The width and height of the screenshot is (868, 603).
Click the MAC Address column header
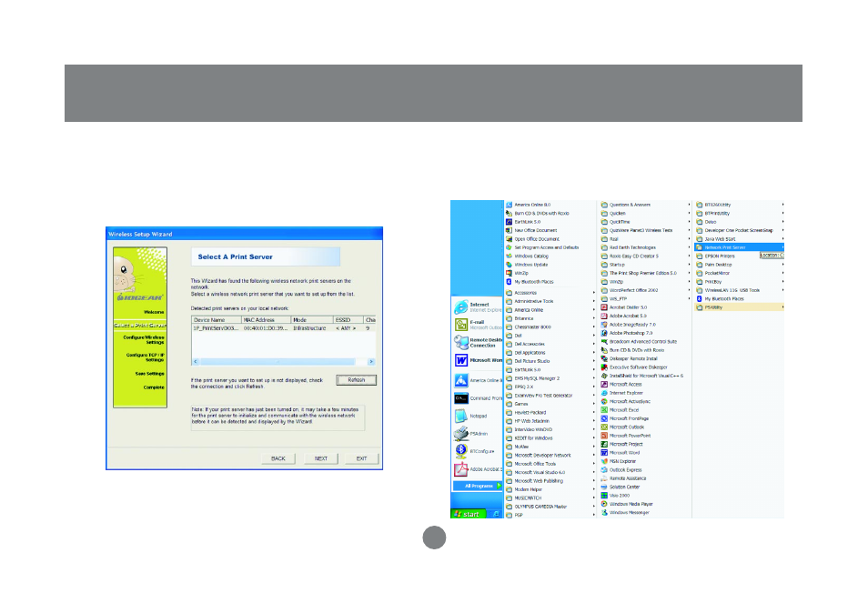coord(267,320)
